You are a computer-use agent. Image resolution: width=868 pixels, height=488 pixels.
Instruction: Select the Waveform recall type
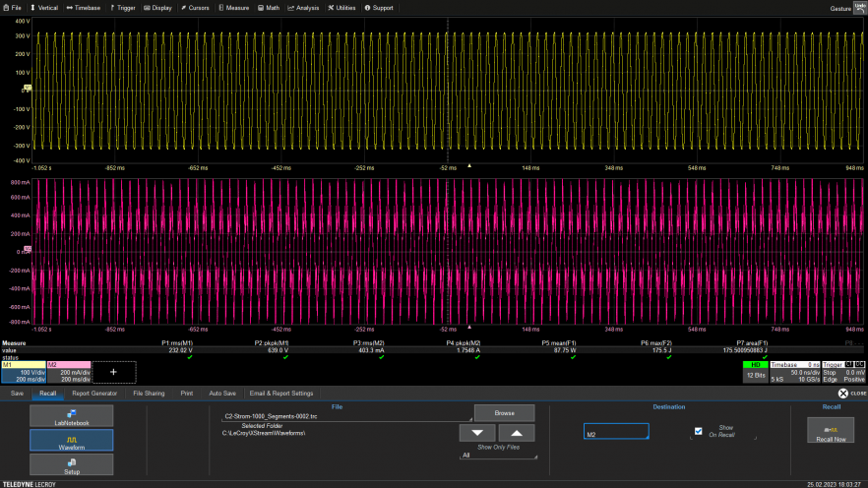tap(71, 439)
